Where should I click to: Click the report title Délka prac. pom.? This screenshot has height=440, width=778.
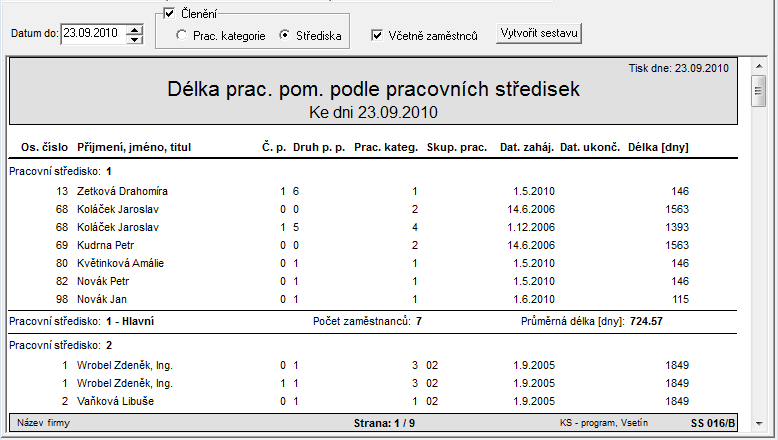373,89
